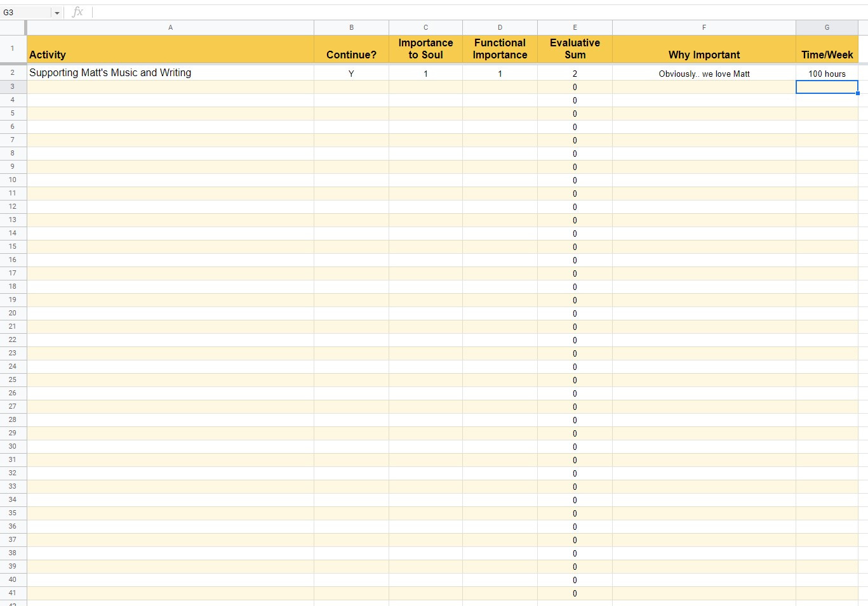Select the cell containing Y in row 2
The width and height of the screenshot is (868, 606).
point(351,73)
